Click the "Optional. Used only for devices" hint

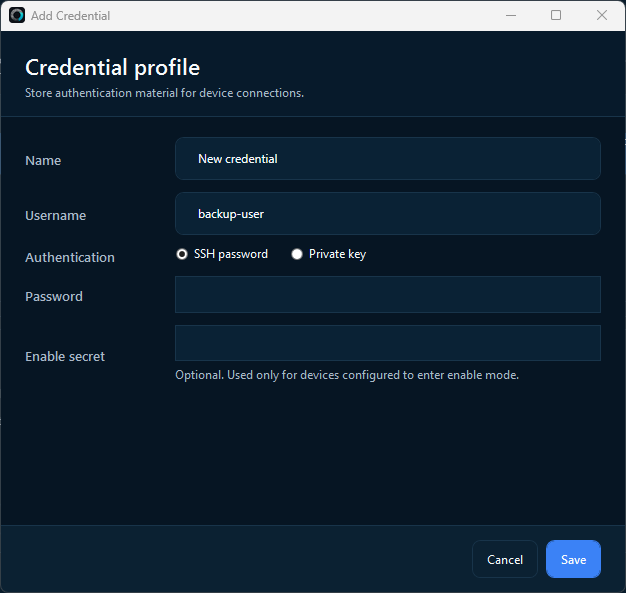347,375
